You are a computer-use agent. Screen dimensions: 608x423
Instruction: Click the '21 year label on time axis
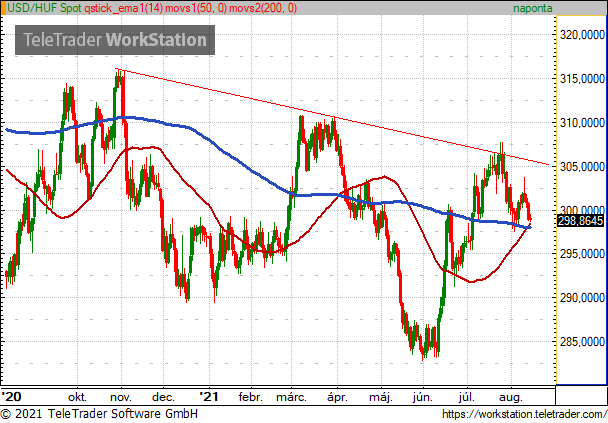[x=209, y=397]
